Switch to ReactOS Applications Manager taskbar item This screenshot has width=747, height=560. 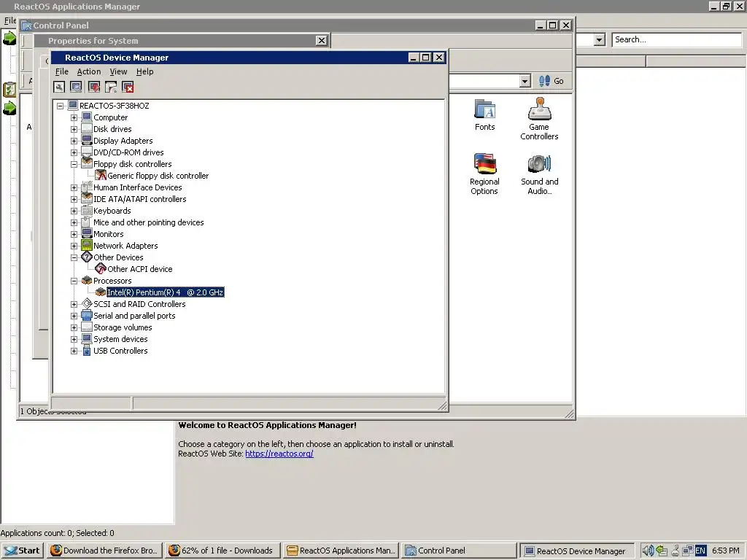coord(341,551)
